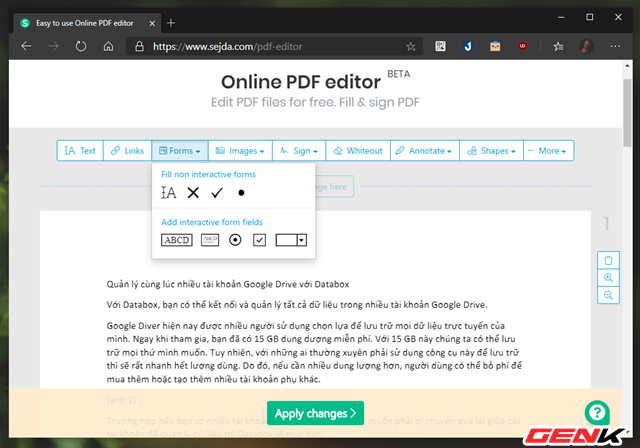Go to browser home page
The width and height of the screenshot is (640, 448).
108,46
